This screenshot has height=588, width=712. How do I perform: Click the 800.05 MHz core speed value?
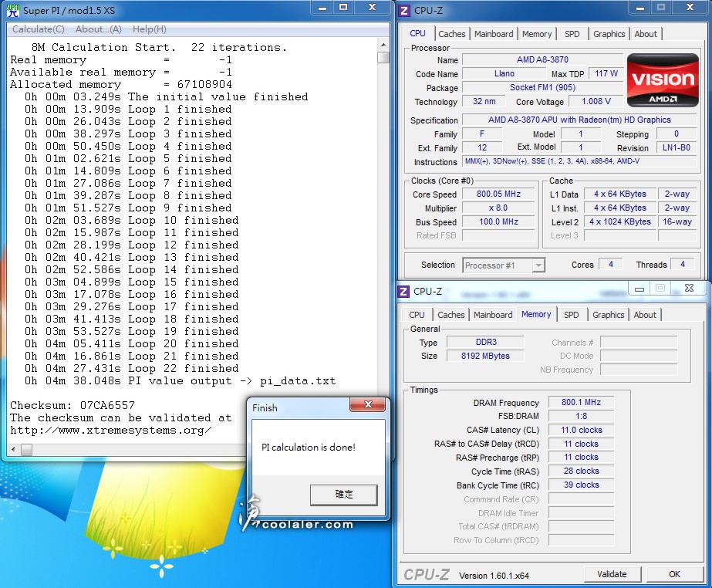point(498,194)
